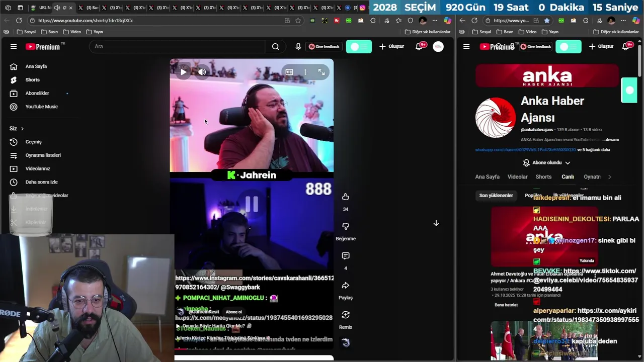Focus the Ara search field
This screenshot has width=644, height=362.
(177, 47)
